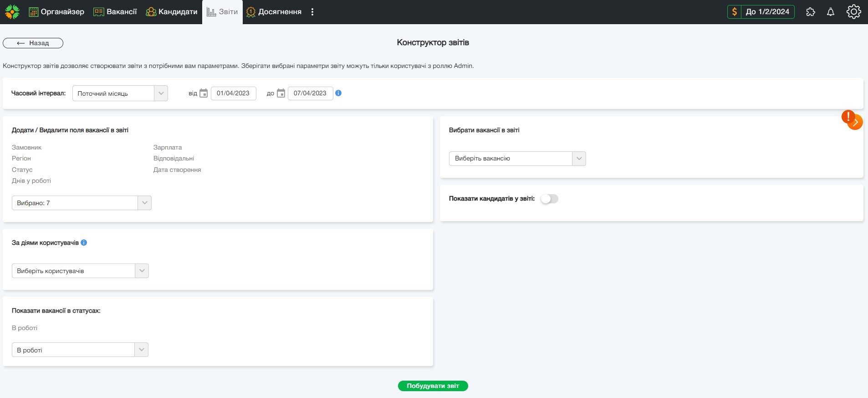Open the 'від' start date calendar icon
The image size is (868, 398).
coord(204,93)
